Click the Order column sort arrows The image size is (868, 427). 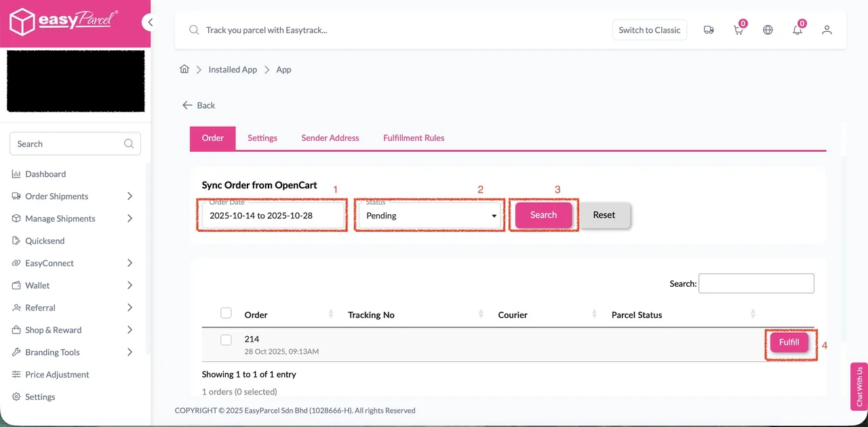331,314
